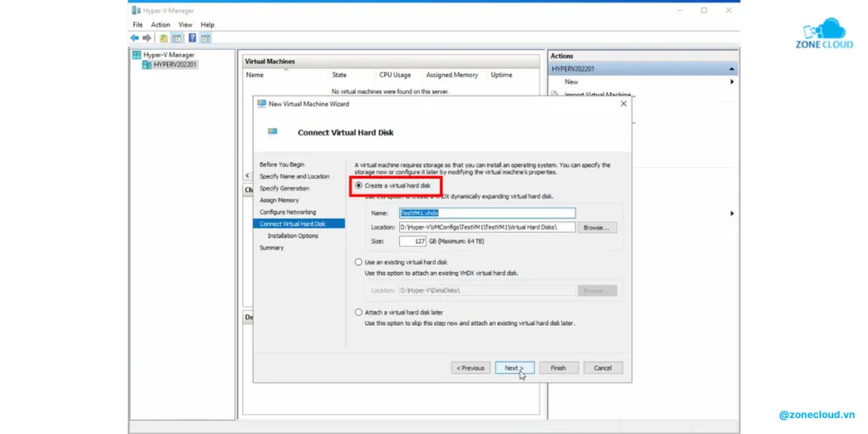The width and height of the screenshot is (868, 434).
Task: Click the Virtual Machines panel header
Action: tap(391, 61)
